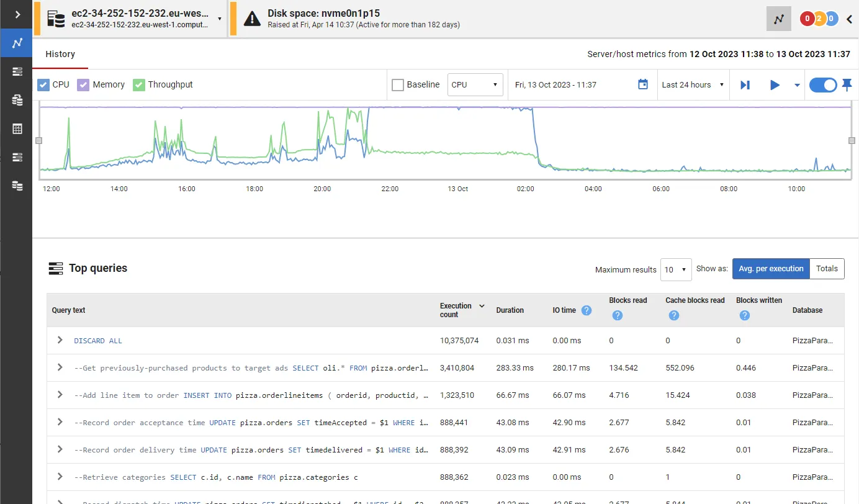Switch to the History tab
Viewport: 859px width, 504px height.
click(x=60, y=55)
